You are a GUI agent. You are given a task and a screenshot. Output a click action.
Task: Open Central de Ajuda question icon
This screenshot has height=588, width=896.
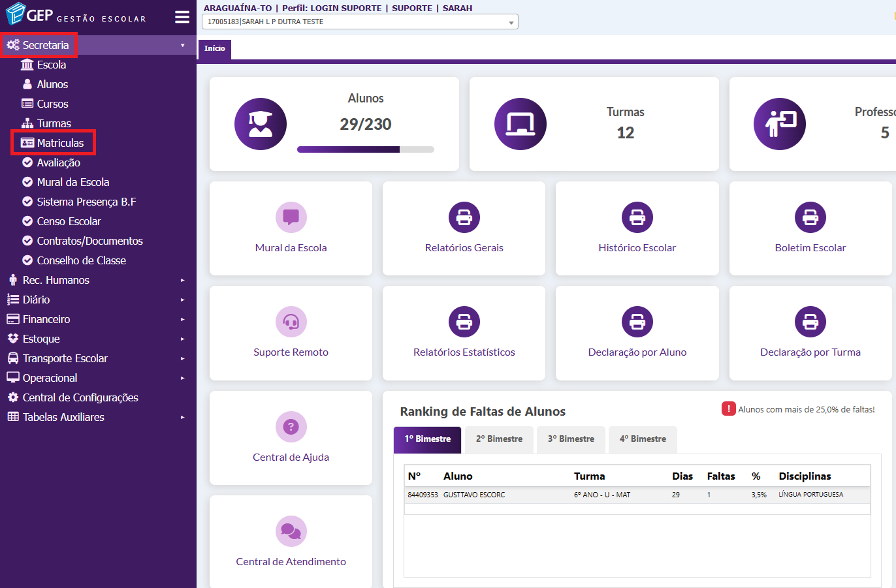coord(291,427)
